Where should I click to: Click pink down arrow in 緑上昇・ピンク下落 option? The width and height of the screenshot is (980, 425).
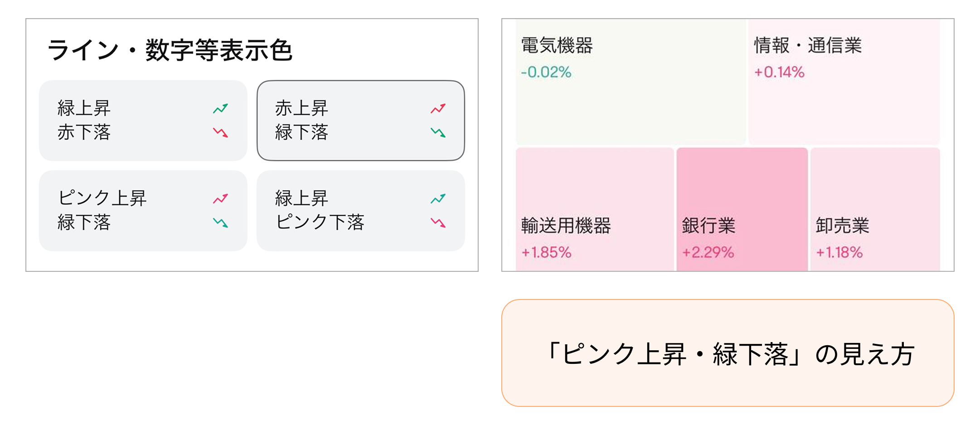438,223
